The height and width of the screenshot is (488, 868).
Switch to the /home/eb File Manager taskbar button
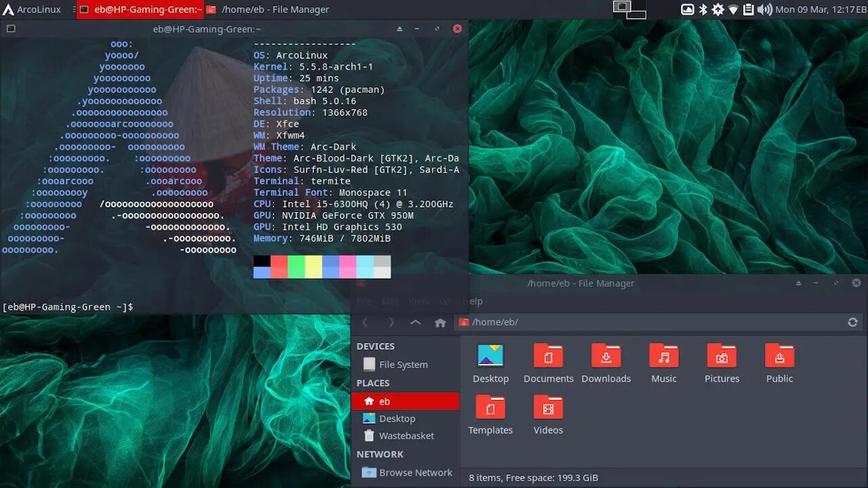267,9
